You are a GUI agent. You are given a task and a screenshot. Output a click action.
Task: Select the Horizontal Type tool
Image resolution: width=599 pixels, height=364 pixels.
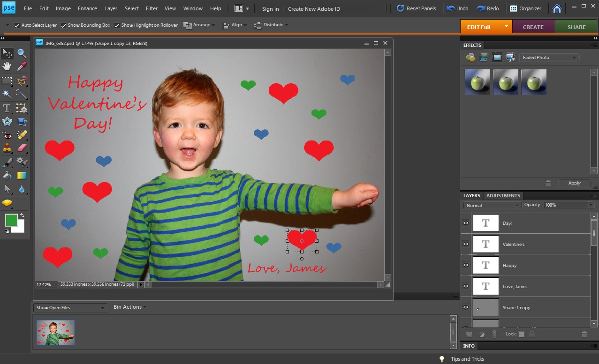(7, 108)
